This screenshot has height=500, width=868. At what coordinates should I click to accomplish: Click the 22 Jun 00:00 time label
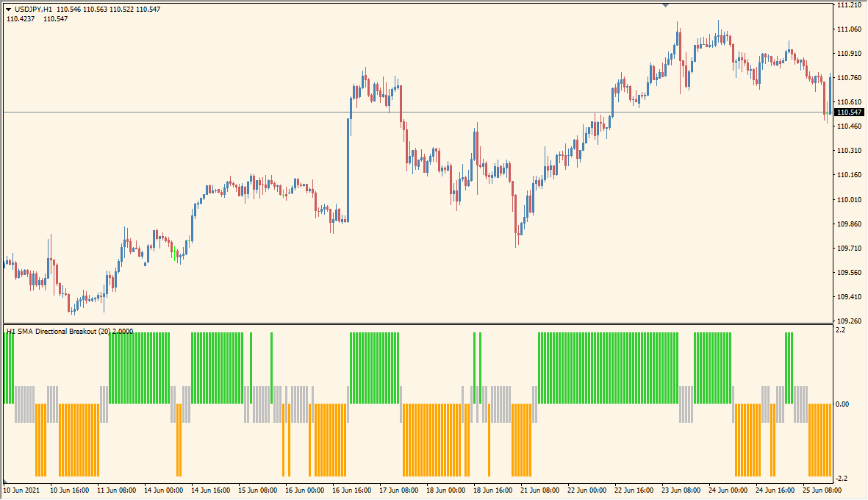point(587,490)
